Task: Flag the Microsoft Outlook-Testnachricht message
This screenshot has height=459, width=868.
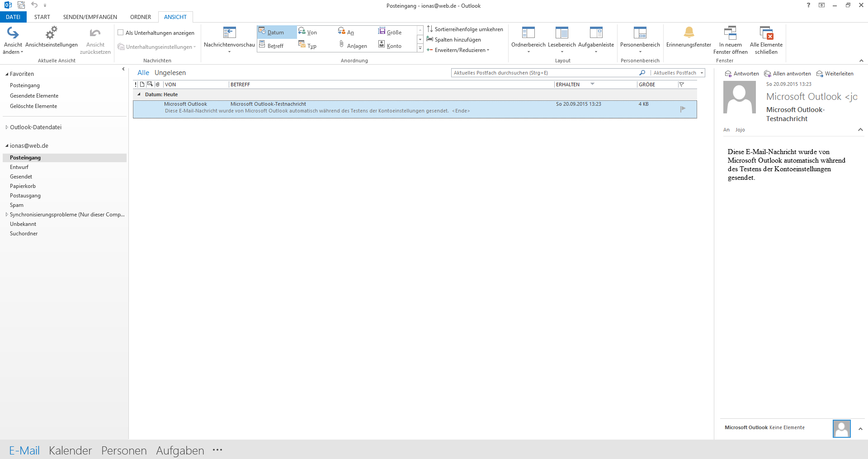Action: tap(683, 108)
